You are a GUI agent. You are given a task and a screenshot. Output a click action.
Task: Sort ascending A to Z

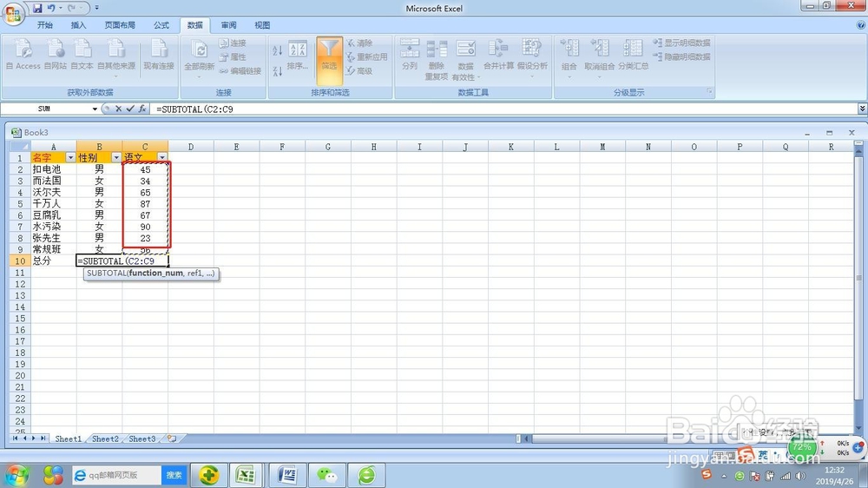[278, 50]
